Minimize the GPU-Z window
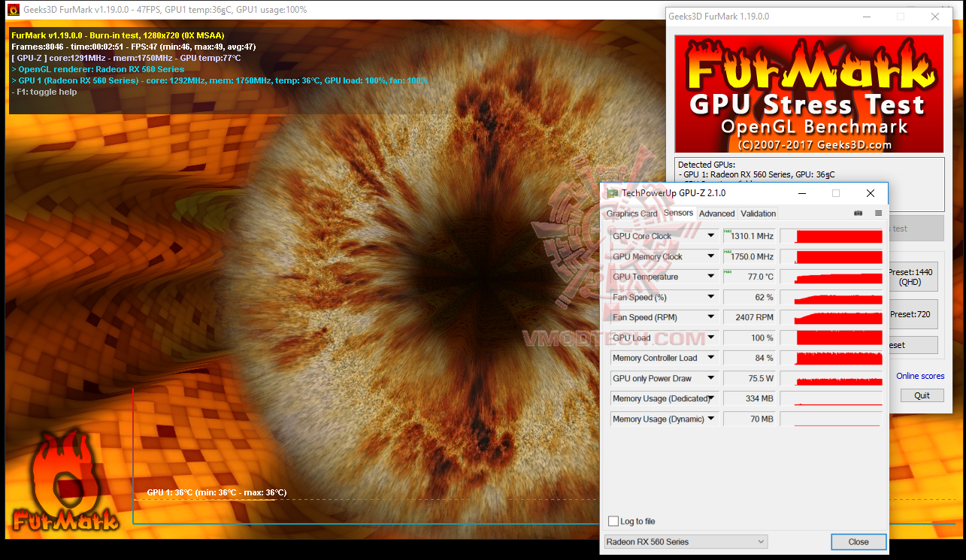This screenshot has height=560, width=966. 801,193
